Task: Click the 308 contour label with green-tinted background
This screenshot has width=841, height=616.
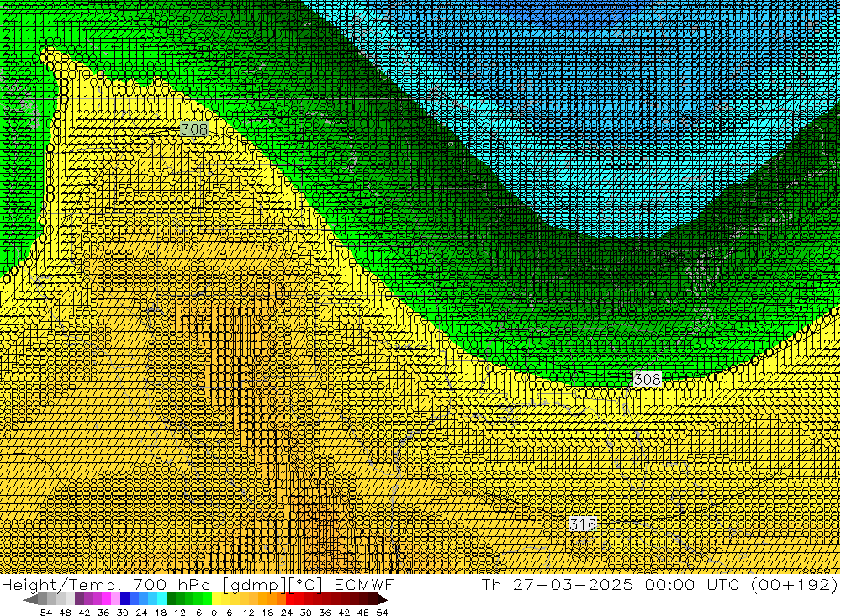Action: pos(194,129)
